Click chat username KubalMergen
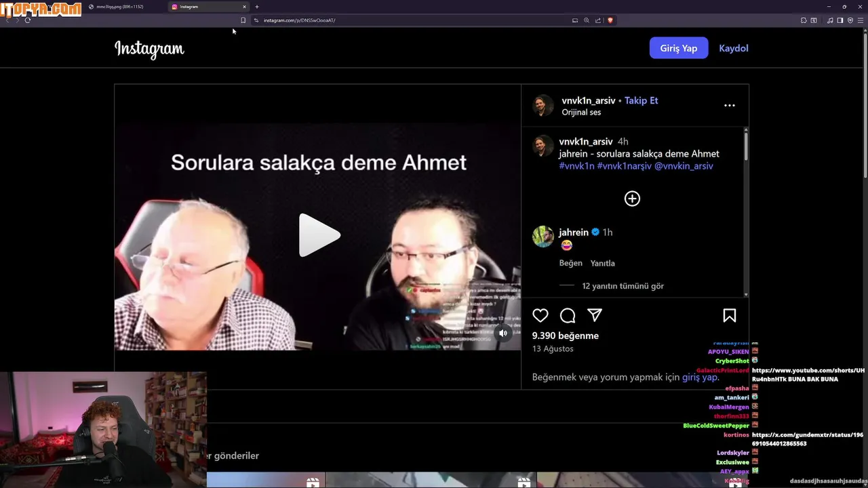 click(x=729, y=407)
